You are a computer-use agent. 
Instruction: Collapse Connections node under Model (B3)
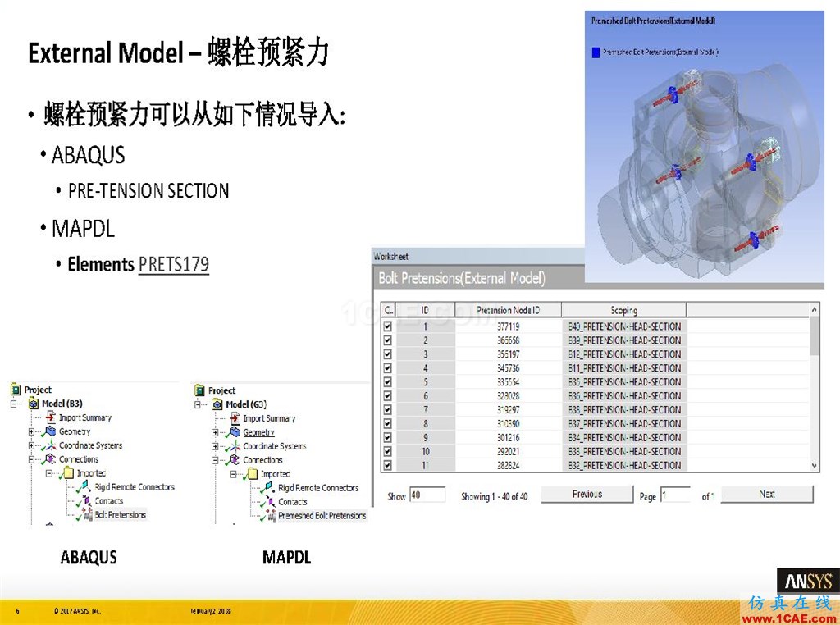pos(32,459)
